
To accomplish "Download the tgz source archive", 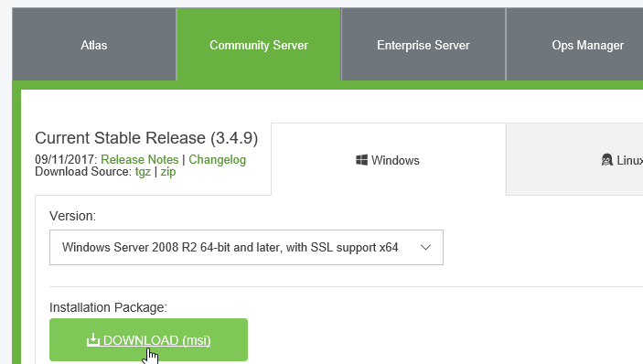I will tap(143, 172).
